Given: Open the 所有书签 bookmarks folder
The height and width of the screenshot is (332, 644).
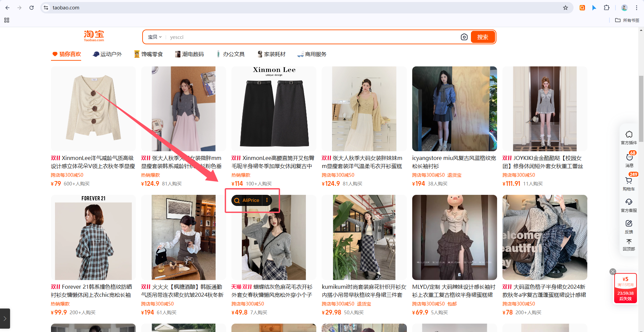Looking at the screenshot, I should pyautogui.click(x=627, y=20).
